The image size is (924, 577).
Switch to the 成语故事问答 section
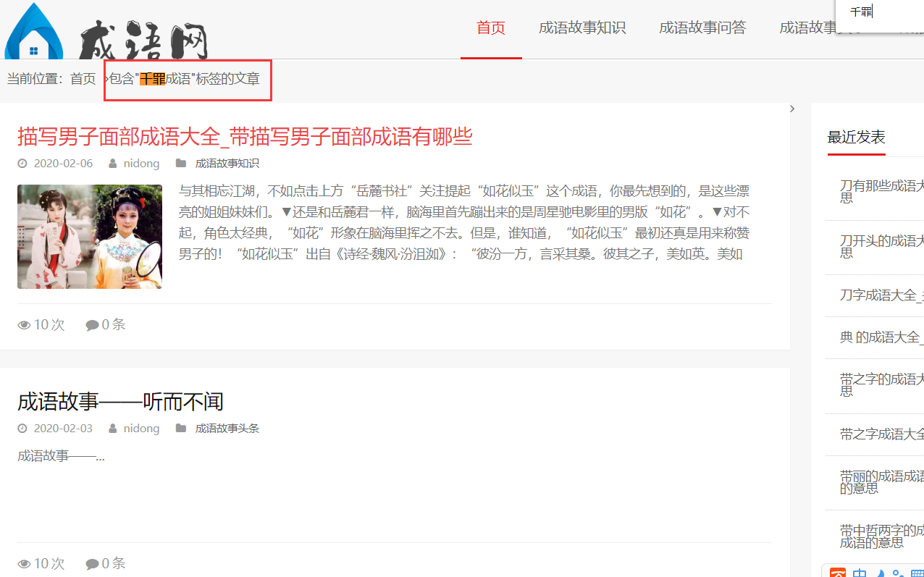(x=702, y=28)
